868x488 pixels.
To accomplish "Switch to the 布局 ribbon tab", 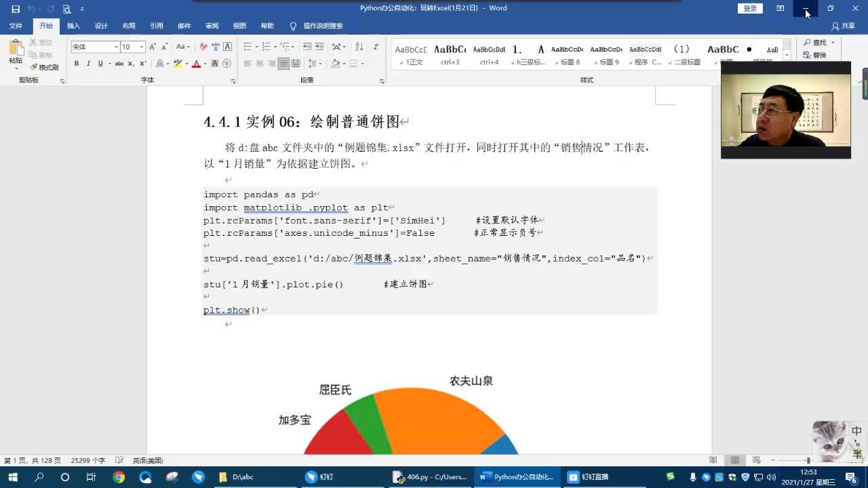I will click(x=129, y=26).
